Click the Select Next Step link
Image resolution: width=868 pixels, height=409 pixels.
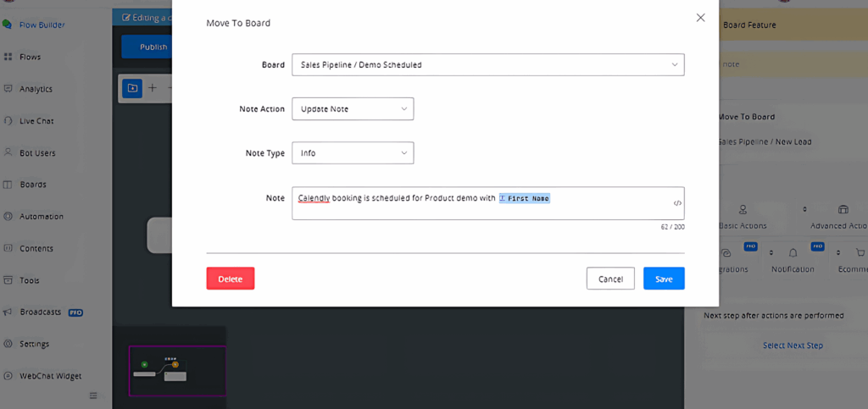[x=793, y=345]
